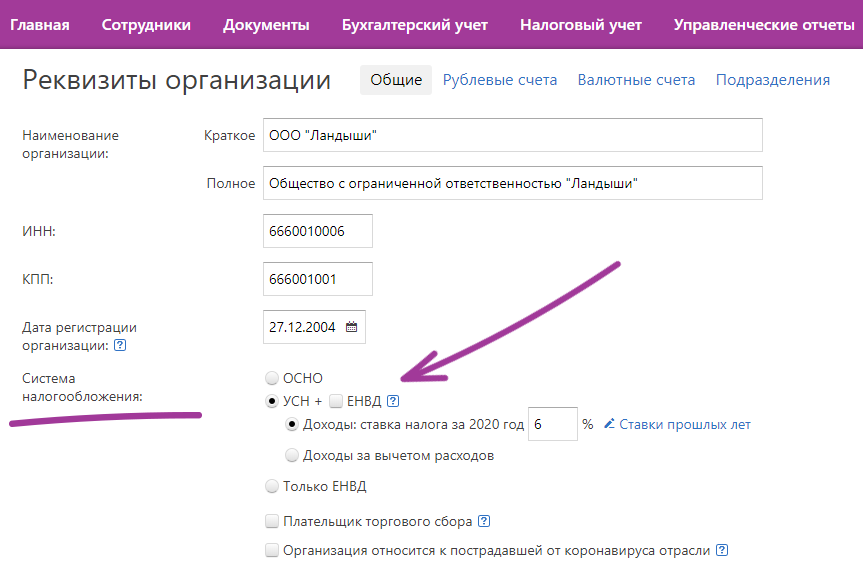
Task: Choose Доходы: ставка налога radio option
Action: (292, 425)
